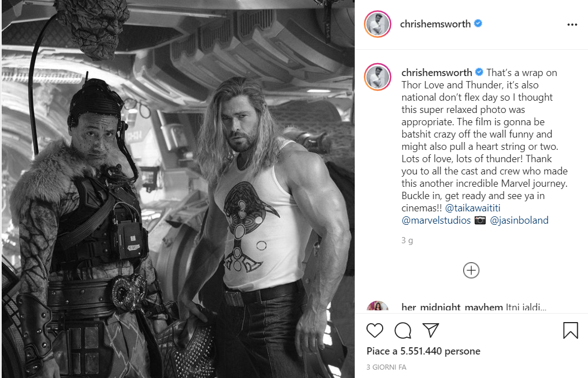The height and width of the screenshot is (378, 588).
Task: Open chrishemsworth profile picture in header
Action: click(x=378, y=25)
